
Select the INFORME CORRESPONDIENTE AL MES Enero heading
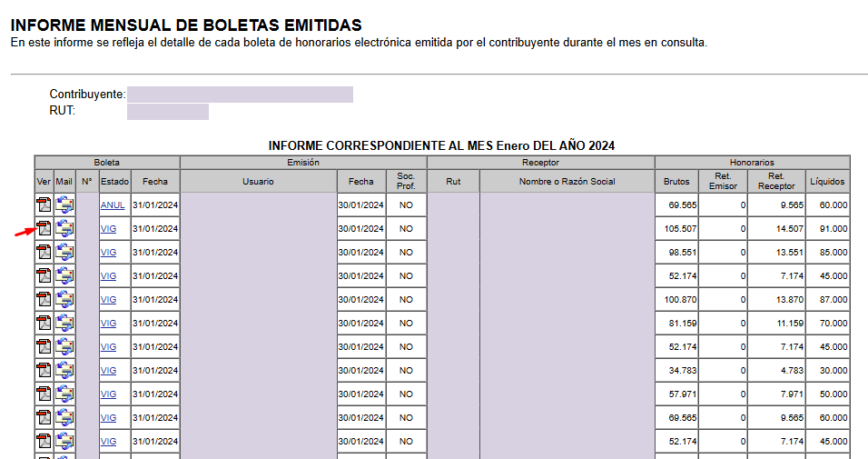pyautogui.click(x=441, y=145)
